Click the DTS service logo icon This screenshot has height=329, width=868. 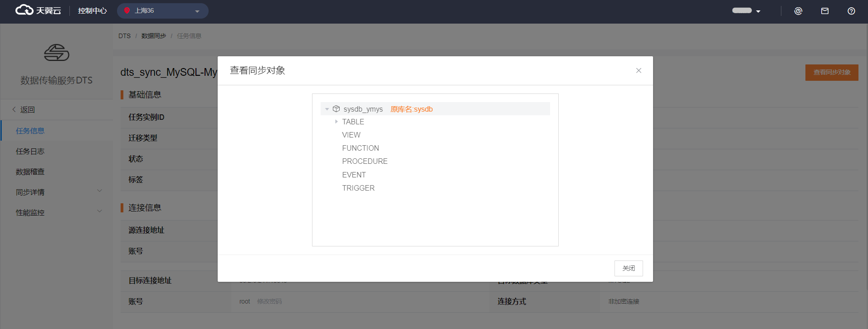click(57, 53)
